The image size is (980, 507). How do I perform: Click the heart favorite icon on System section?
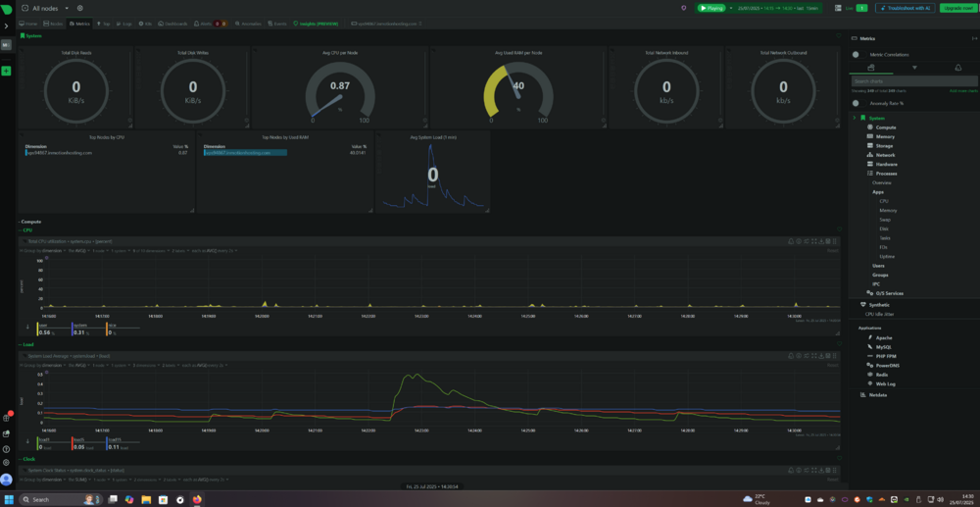click(x=839, y=36)
